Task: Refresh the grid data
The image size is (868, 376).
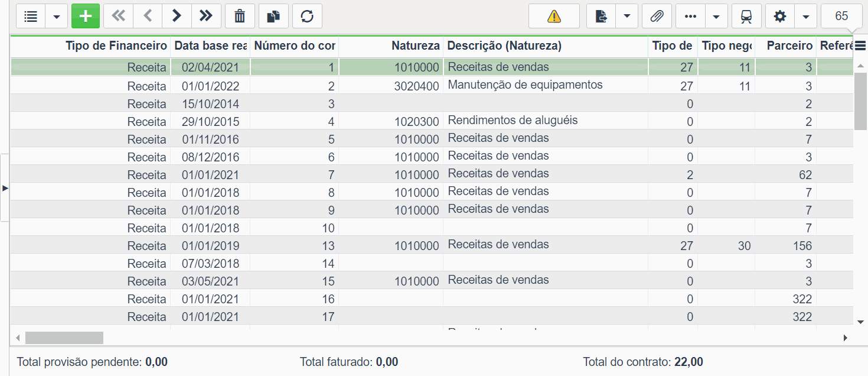Action: [x=307, y=16]
